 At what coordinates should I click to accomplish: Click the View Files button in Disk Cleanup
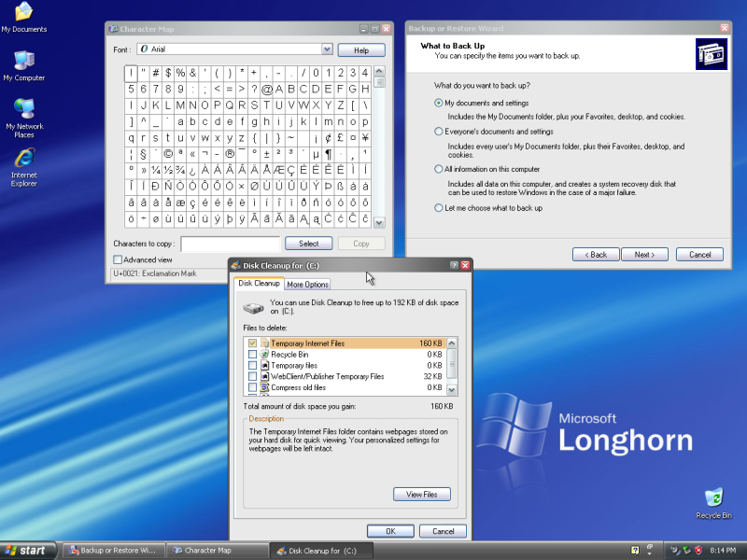(422, 494)
